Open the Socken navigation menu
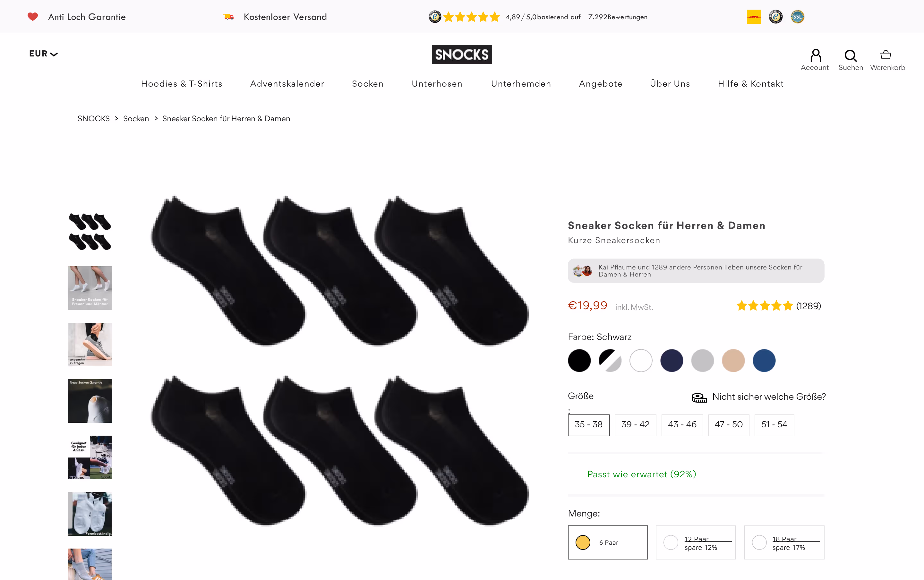924x580 pixels. tap(367, 84)
